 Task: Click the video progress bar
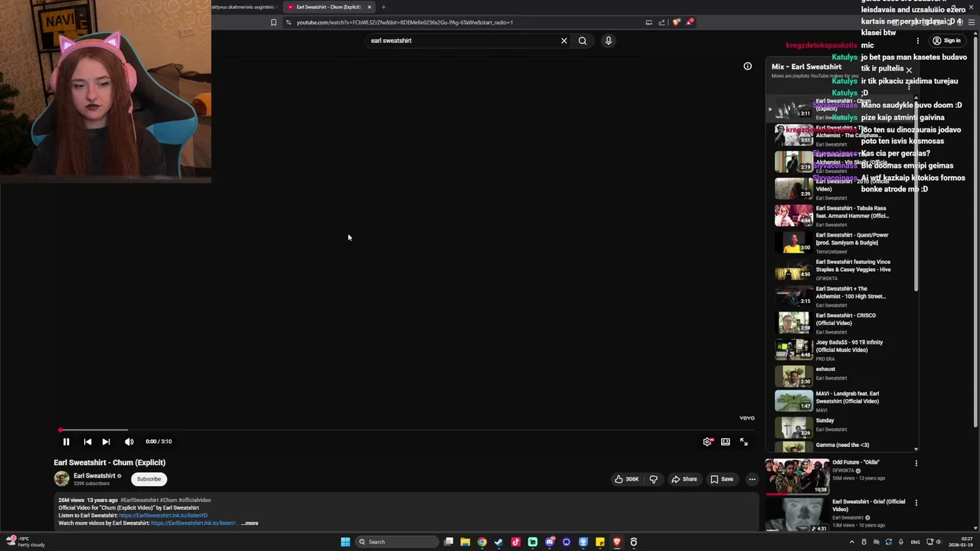[x=407, y=430]
